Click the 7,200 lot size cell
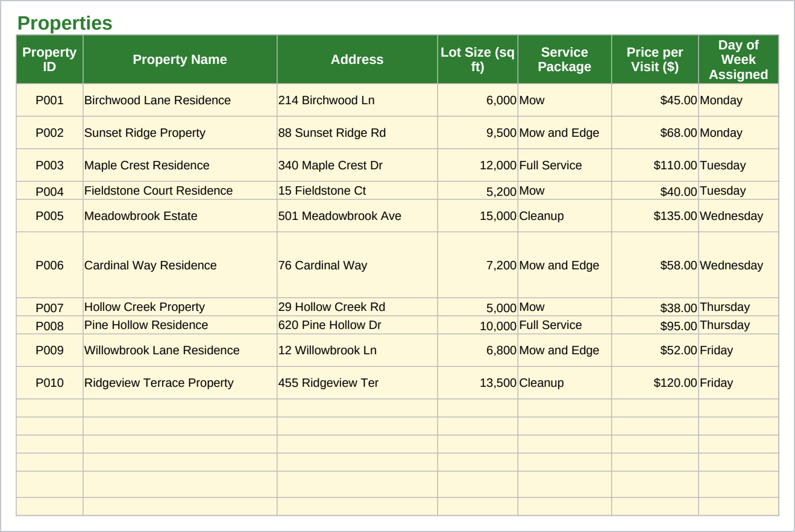The height and width of the screenshot is (532, 795). pos(477,265)
